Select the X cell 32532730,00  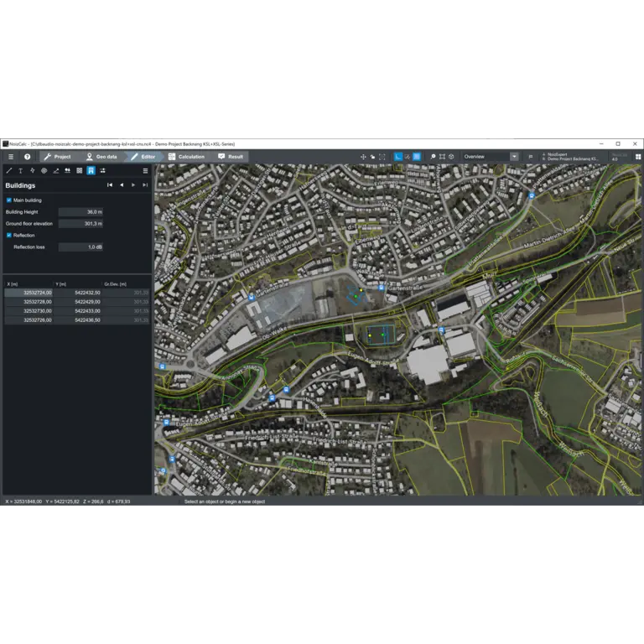pos(29,311)
